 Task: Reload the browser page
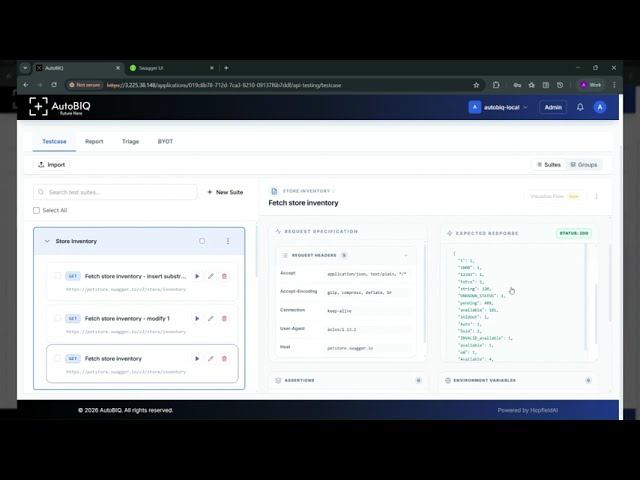point(54,85)
